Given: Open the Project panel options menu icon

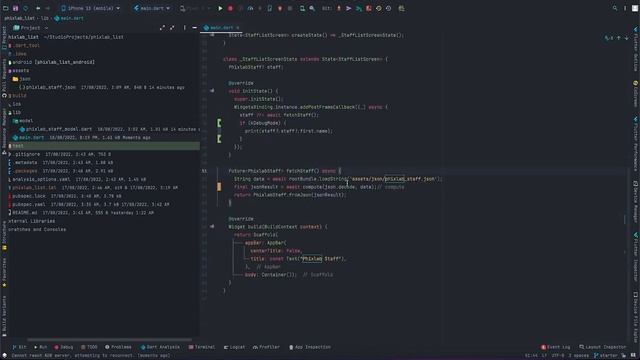Looking at the screenshot, I should tap(184, 28).
